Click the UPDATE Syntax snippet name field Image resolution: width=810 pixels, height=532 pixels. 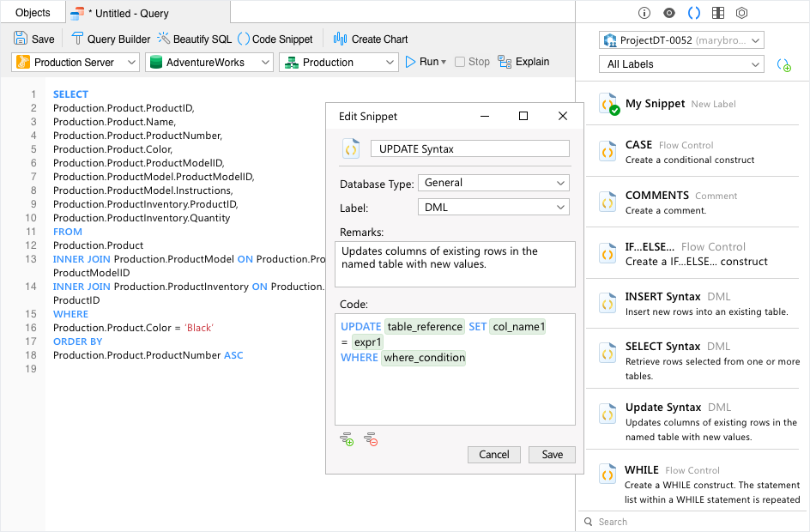click(x=469, y=148)
